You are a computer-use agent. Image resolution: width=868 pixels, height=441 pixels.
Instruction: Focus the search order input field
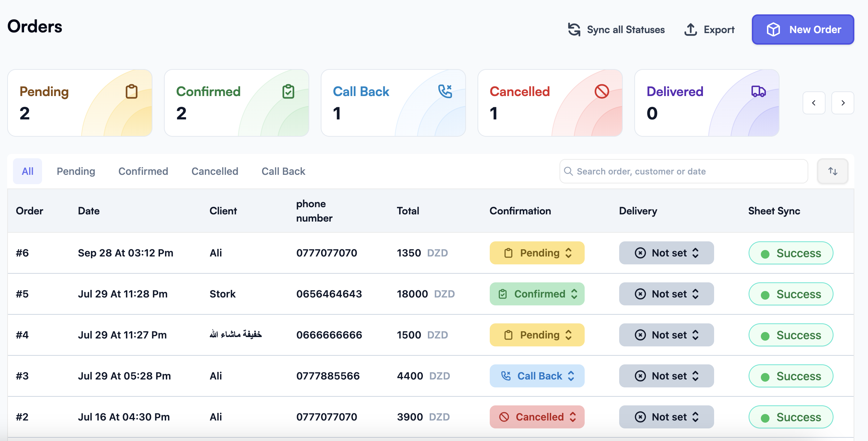click(683, 171)
